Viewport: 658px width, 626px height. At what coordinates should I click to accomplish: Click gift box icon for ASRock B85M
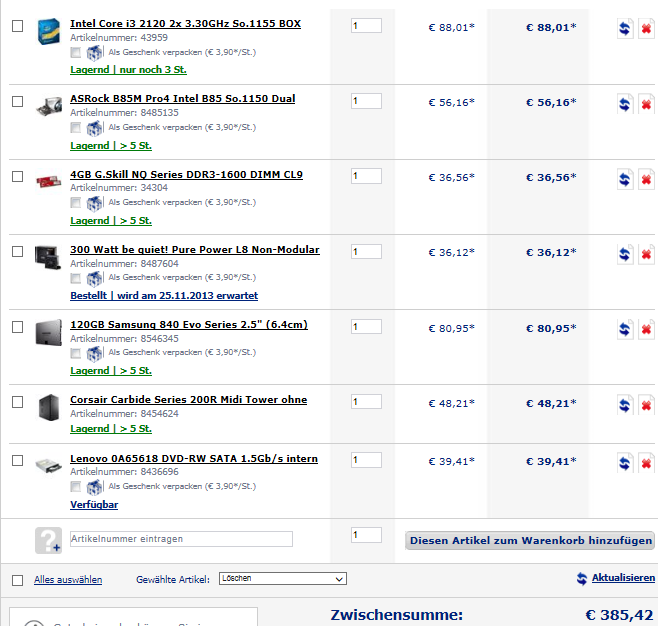tap(94, 128)
